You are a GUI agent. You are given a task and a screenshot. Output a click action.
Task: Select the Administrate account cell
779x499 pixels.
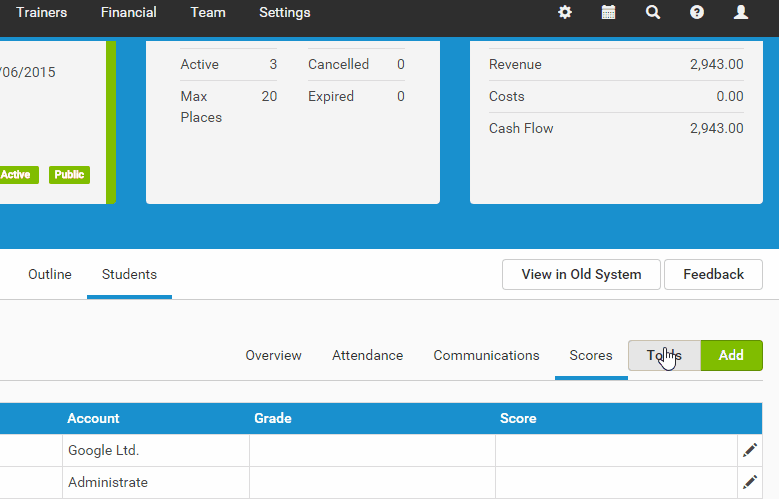[x=156, y=482]
